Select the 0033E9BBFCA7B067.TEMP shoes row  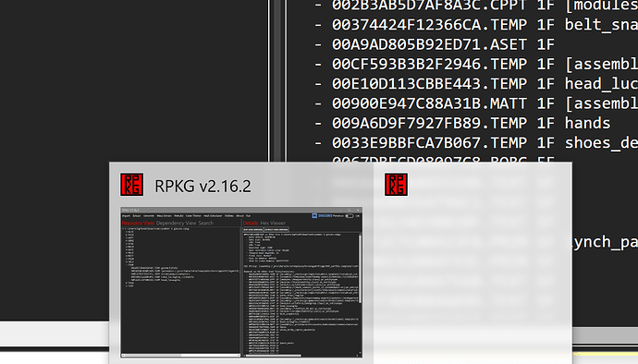(x=476, y=143)
